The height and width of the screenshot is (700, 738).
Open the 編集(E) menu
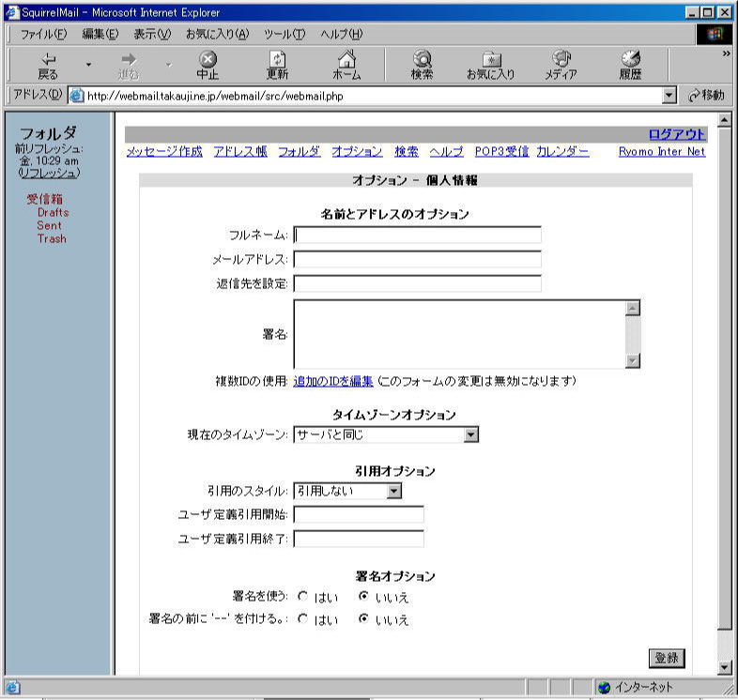(100, 34)
